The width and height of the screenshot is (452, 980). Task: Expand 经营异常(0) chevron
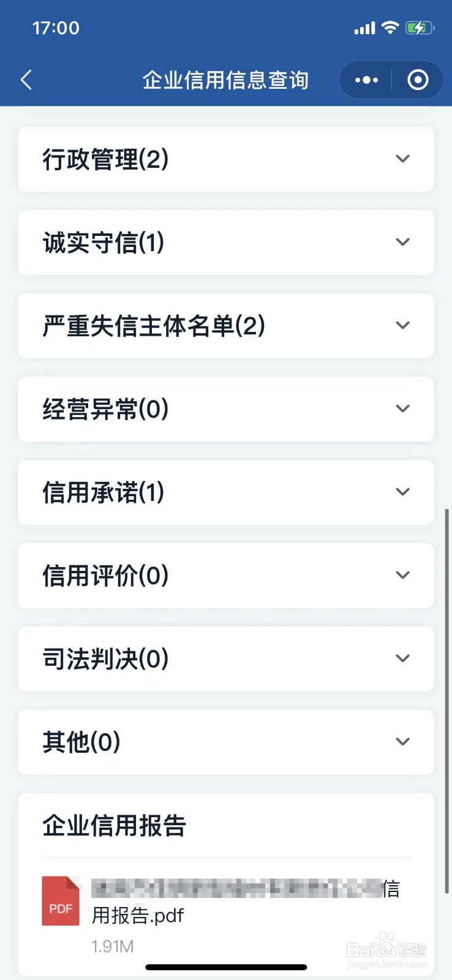point(402,409)
